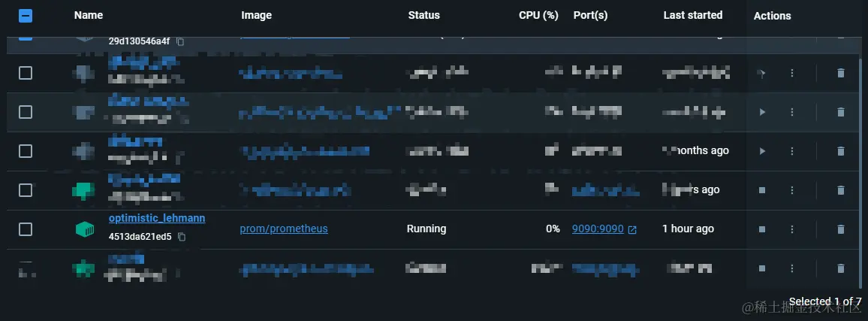This screenshot has height=321, width=868.
Task: Delete the container last started 'months ago'
Action: click(x=841, y=151)
